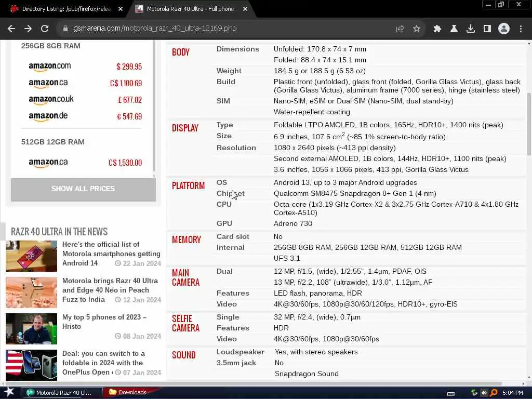
Task: Click the Adreno 730 value
Action: pos(293,223)
